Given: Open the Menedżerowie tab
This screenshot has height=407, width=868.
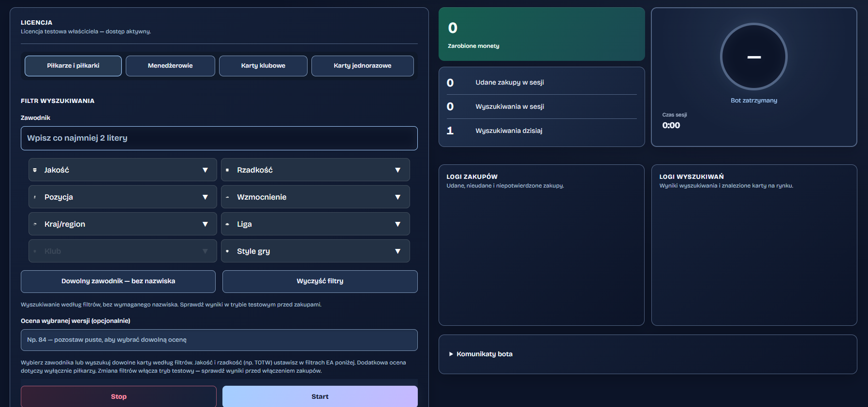Looking at the screenshot, I should click(x=170, y=66).
